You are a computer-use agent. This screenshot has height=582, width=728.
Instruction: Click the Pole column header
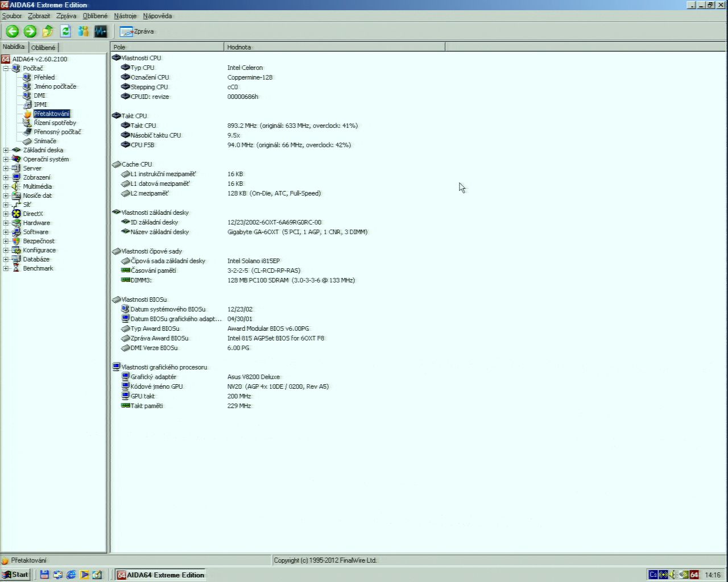167,47
